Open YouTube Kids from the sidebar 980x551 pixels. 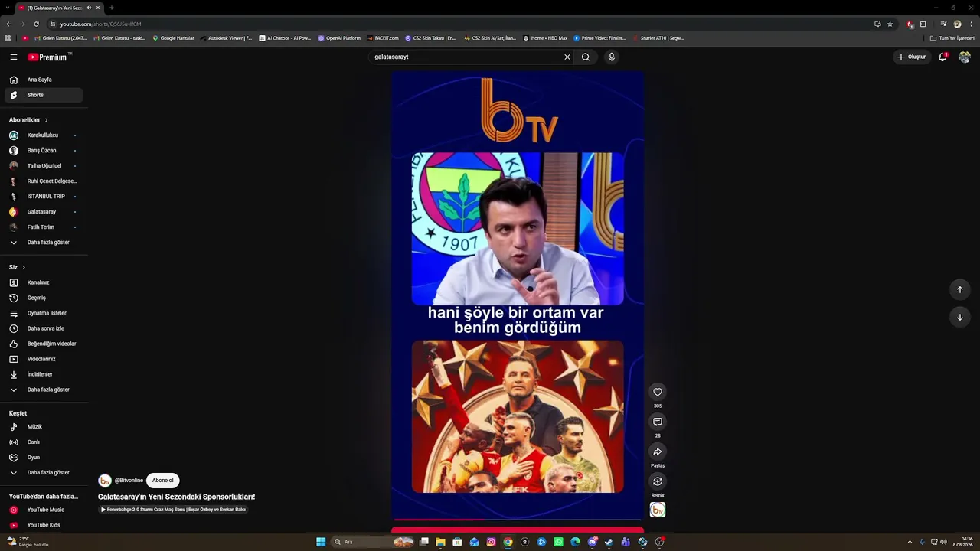coord(44,525)
